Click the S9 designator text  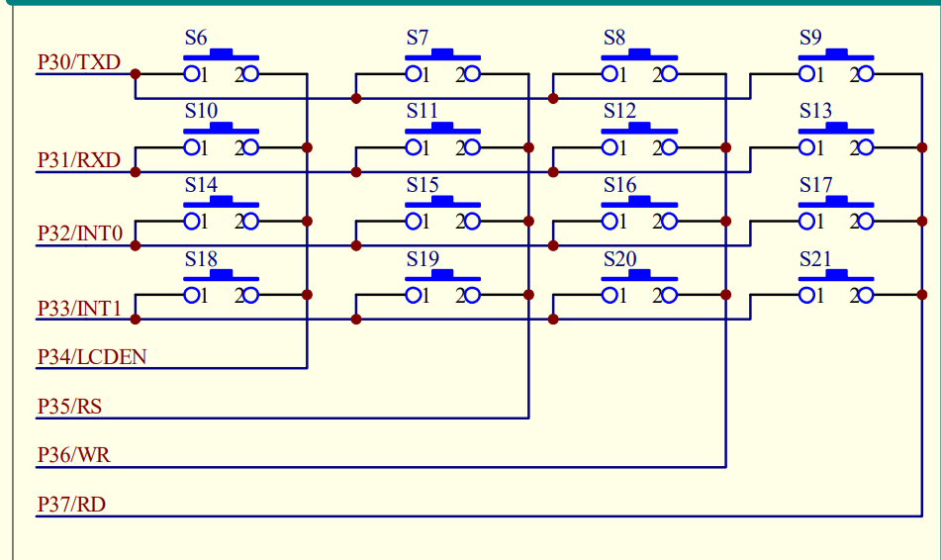pos(810,38)
